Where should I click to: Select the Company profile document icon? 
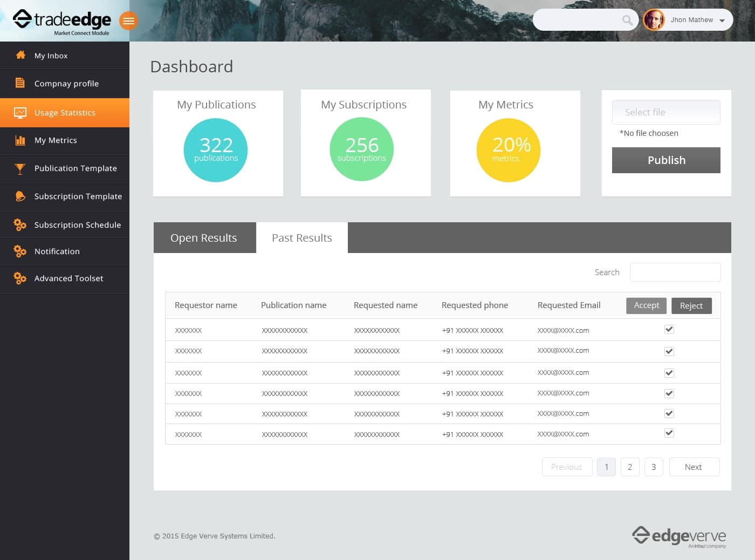(20, 83)
